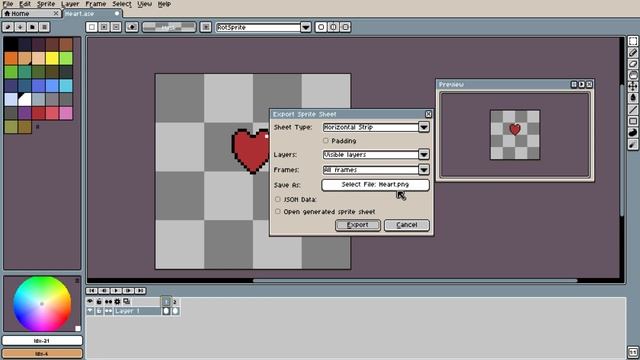Open the Layers dropdown in dialog
Screen dimensions: 640x360
[x=424, y=155]
